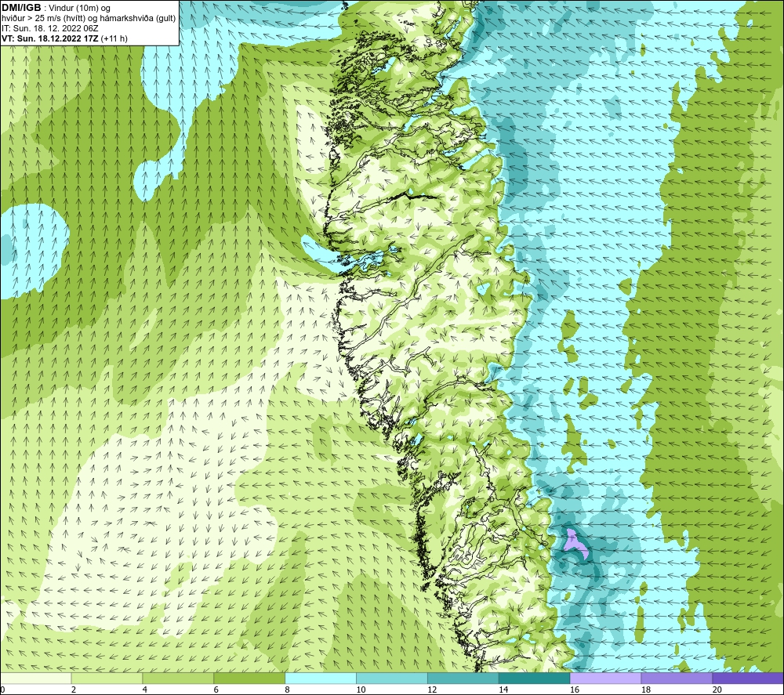Screen dimensions: 784x695
Task: Click the "Vindur (10m) og" text
Action: point(79,9)
